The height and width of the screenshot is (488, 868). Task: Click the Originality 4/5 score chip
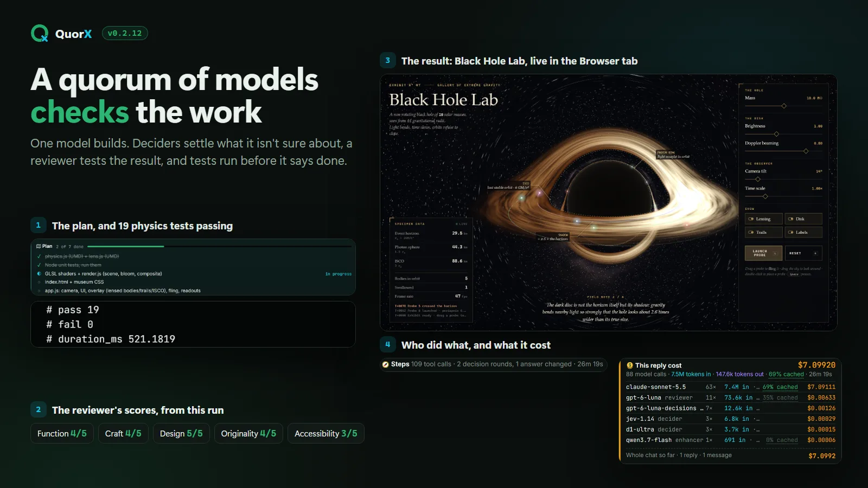click(x=248, y=433)
